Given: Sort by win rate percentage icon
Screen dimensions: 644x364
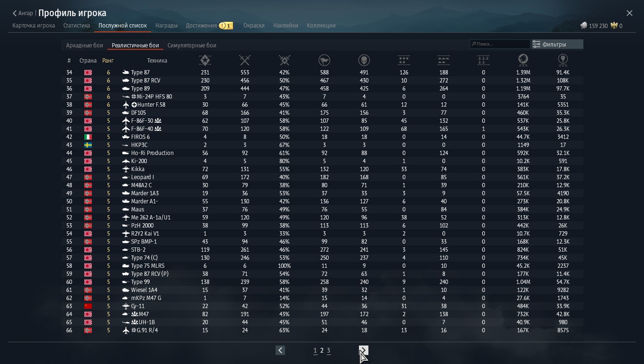Looking at the screenshot, I should click(x=285, y=60).
